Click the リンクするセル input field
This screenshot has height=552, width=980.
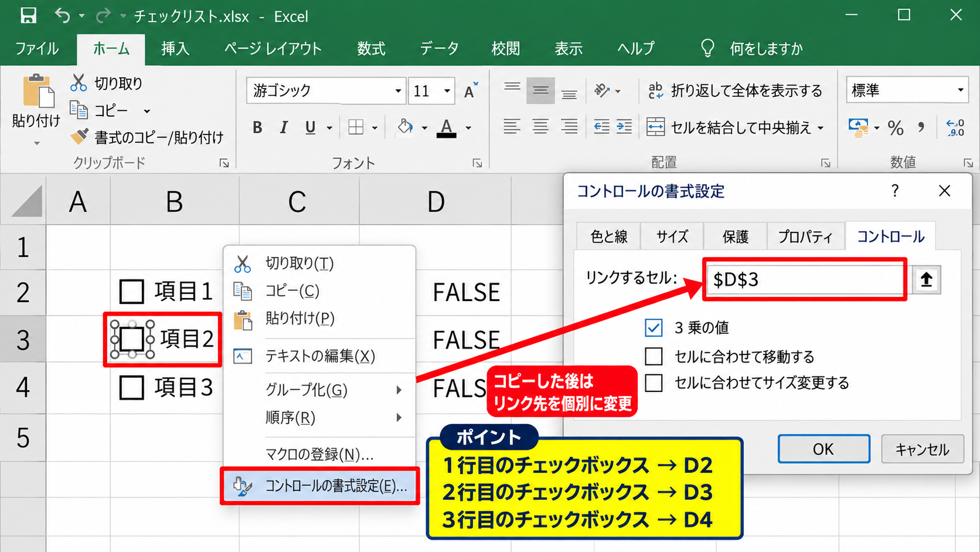pos(804,279)
